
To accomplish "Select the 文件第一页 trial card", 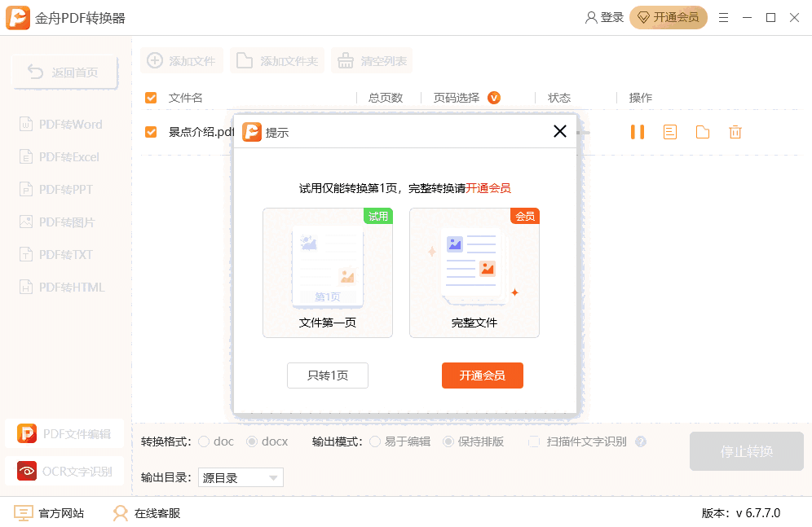I will 328,273.
